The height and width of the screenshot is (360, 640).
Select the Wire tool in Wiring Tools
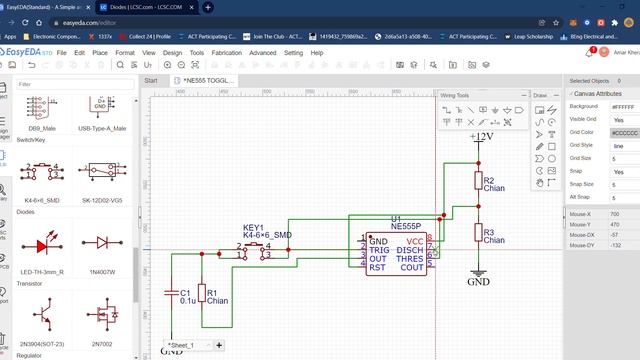coord(447,110)
